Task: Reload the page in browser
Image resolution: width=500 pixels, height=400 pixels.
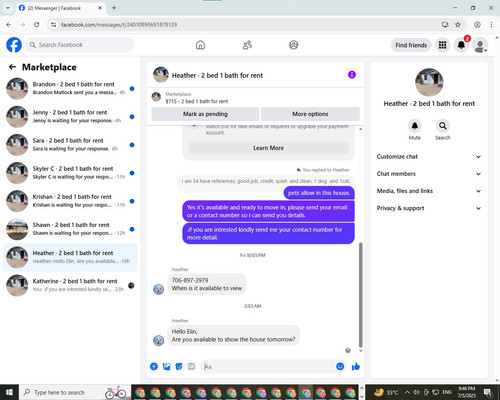Action: (x=37, y=25)
